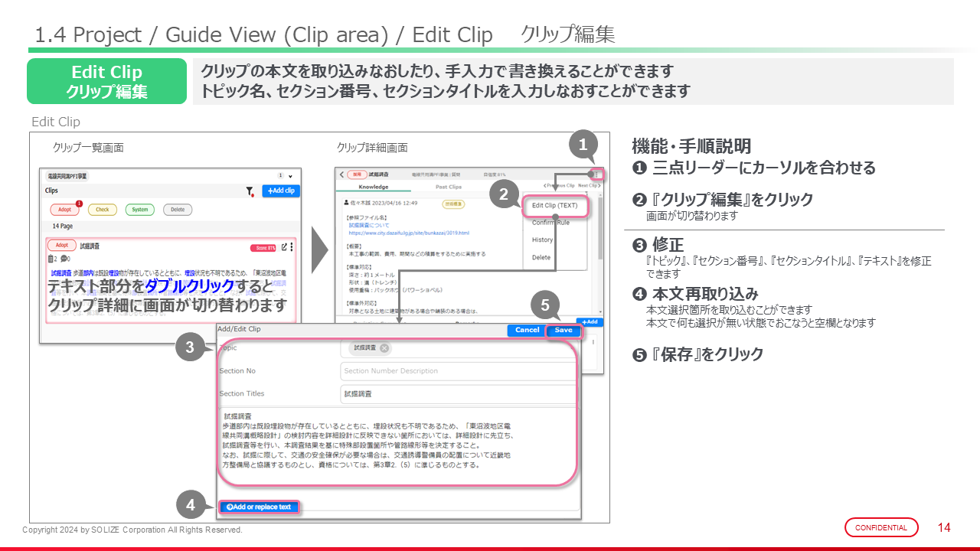
Task: Toggle the Adopt filter chip
Action: point(64,210)
